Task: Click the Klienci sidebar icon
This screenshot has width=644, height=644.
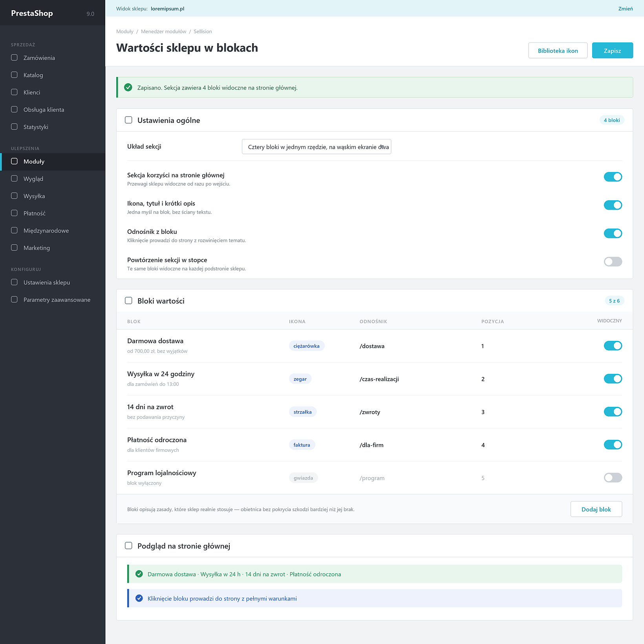Action: [15, 92]
